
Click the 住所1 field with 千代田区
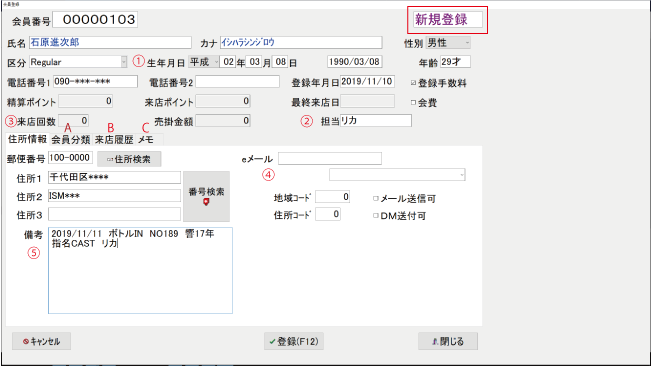[114, 178]
